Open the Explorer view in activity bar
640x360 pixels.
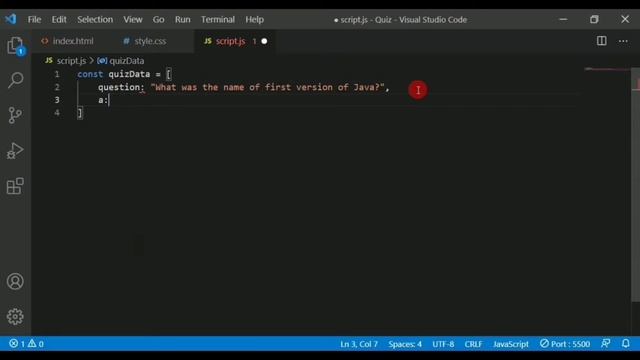pos(16,45)
